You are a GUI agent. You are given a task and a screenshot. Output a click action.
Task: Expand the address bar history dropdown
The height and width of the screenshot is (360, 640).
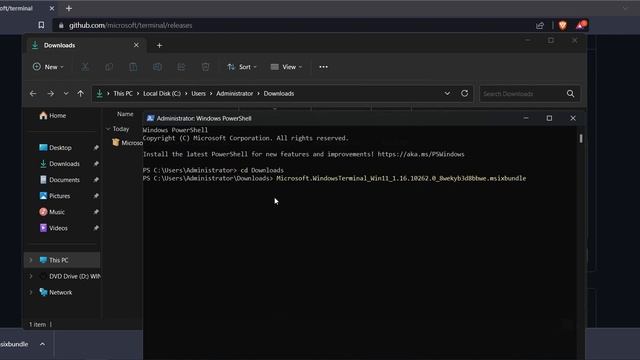pyautogui.click(x=447, y=93)
